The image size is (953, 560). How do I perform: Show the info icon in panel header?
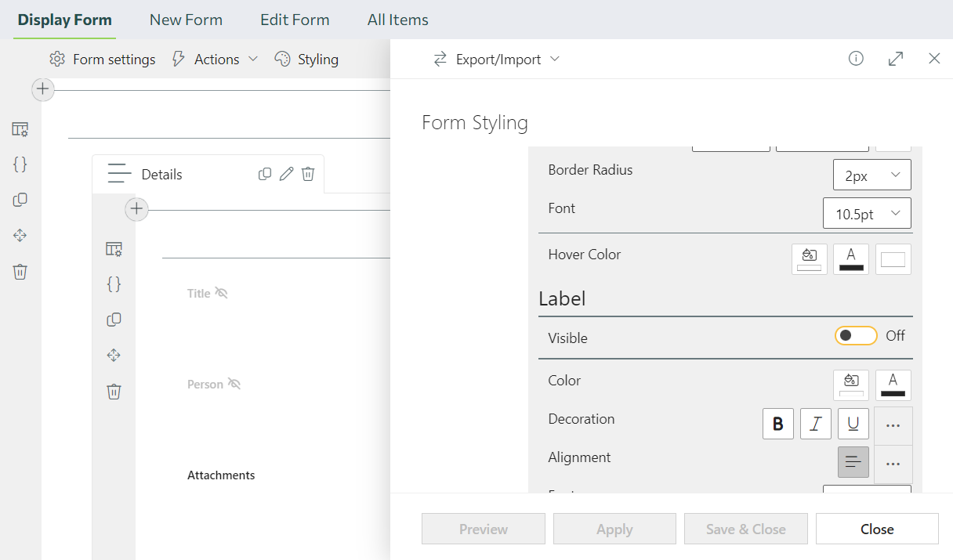(x=856, y=59)
